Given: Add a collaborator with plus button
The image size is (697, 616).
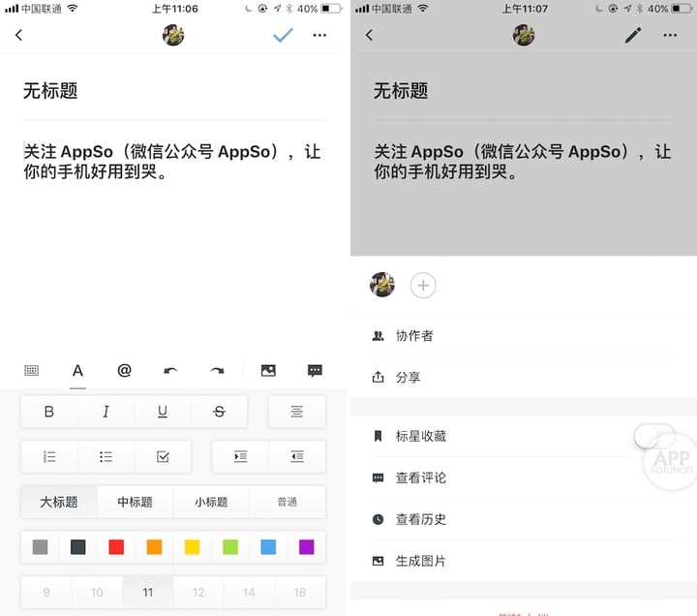Looking at the screenshot, I should pos(423,285).
